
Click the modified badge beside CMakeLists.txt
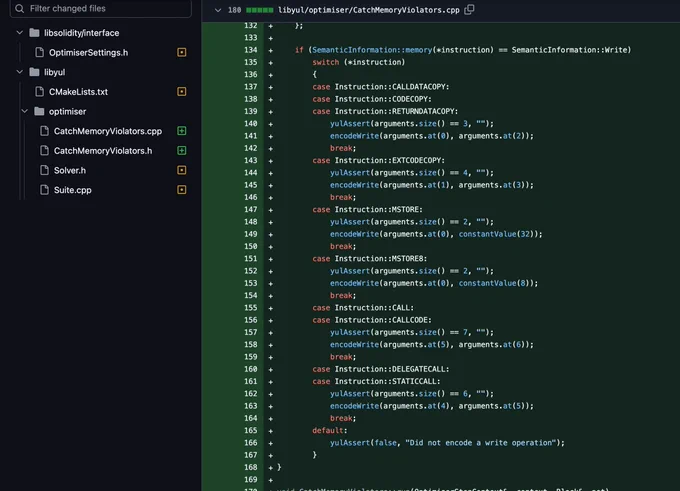182,92
